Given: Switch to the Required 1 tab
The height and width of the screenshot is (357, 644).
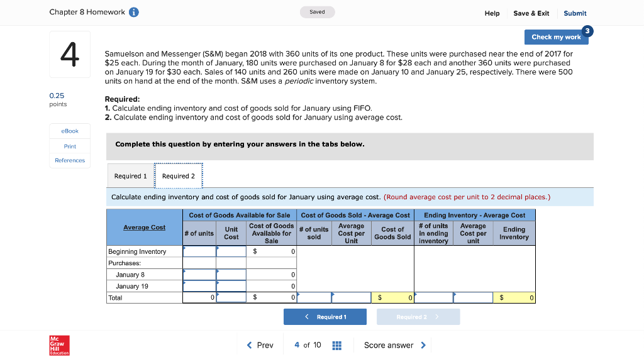Looking at the screenshot, I should pyautogui.click(x=131, y=176).
